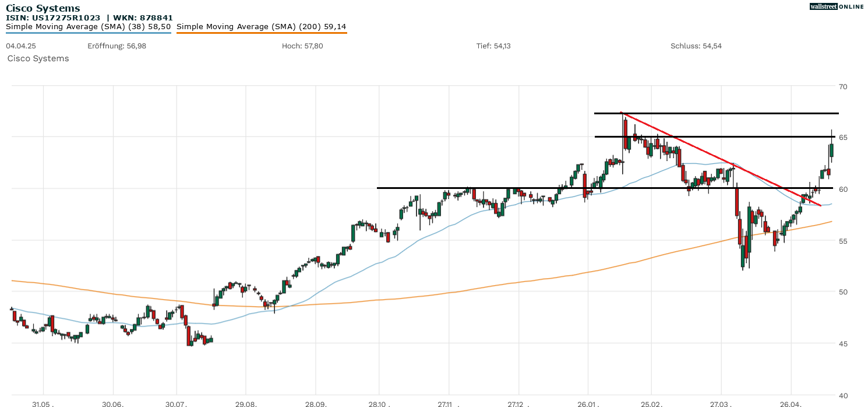Click the 26.04. date axis label
The width and height of the screenshot is (868, 407).
click(791, 404)
